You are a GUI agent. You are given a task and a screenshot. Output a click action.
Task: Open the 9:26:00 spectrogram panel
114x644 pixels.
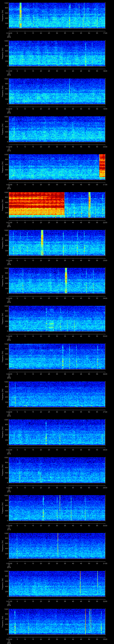(57, 394)
